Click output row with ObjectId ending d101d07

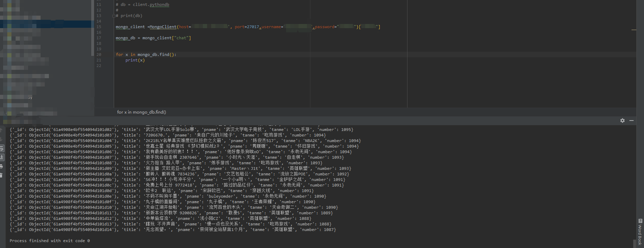pyautogui.click(x=177, y=157)
